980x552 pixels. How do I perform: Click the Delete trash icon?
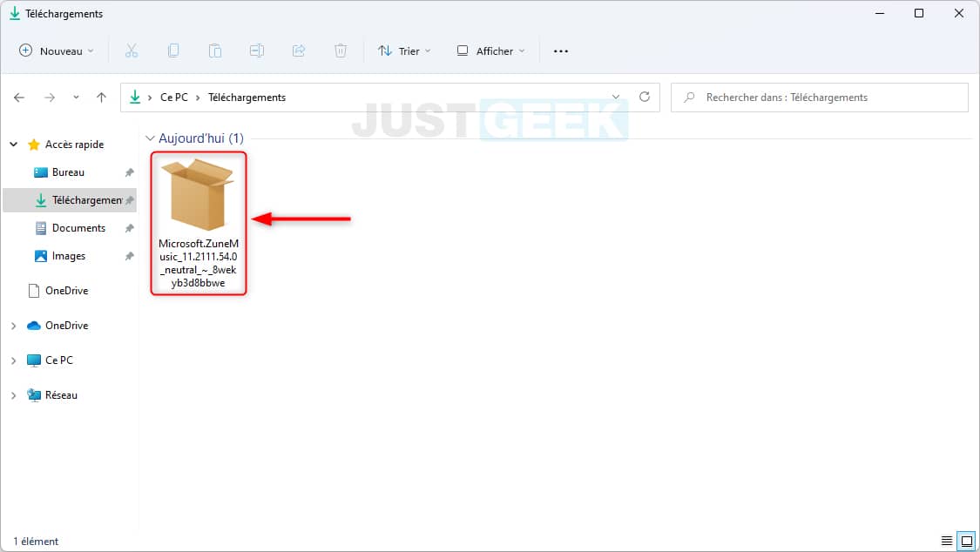pyautogui.click(x=341, y=51)
